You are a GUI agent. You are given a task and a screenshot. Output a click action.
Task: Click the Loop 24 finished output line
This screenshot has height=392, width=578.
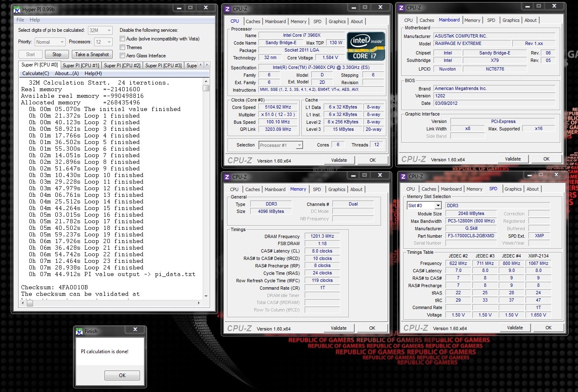click(x=86, y=267)
